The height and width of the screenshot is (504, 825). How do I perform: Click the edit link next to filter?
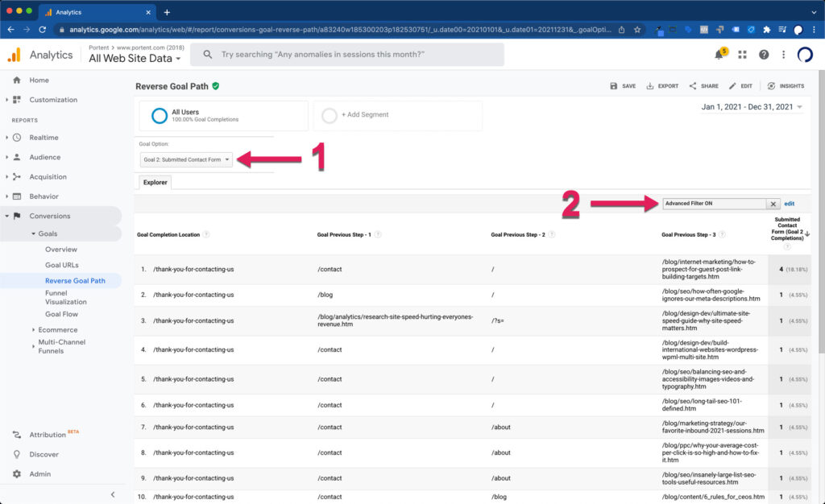(790, 204)
